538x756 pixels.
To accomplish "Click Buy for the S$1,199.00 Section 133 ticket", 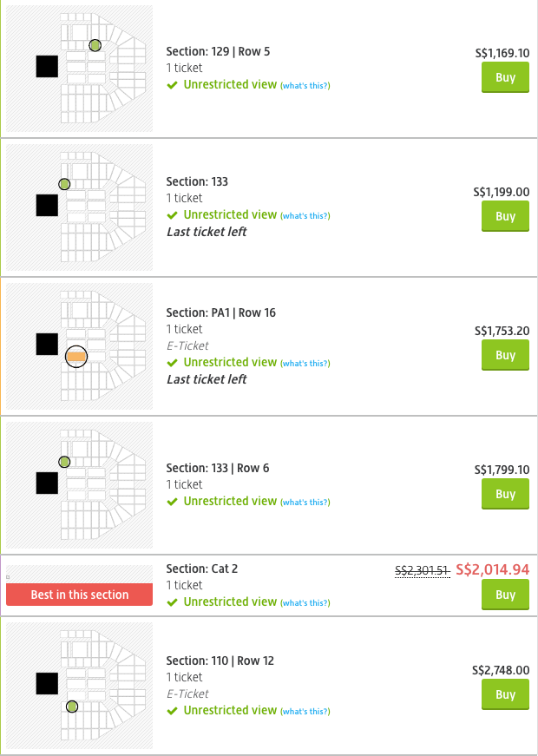I will 505,217.
